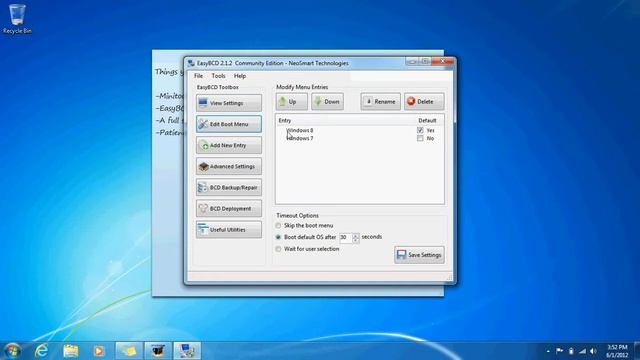
Task: Switch to Sticky Notes taskbar item
Action: [x=129, y=351]
